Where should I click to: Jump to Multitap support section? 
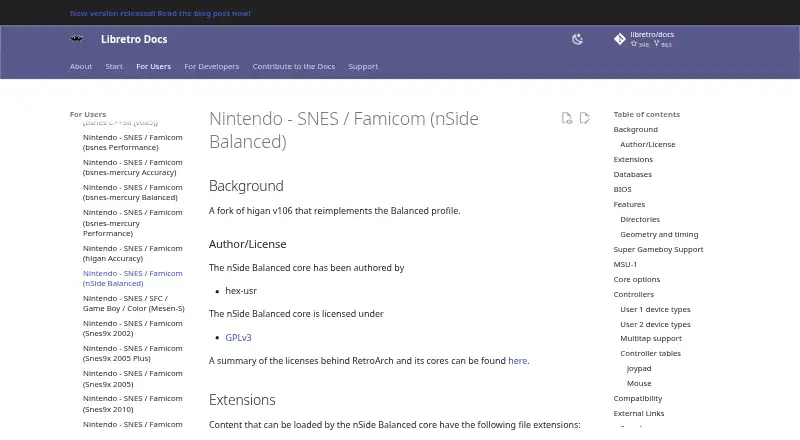click(x=651, y=338)
